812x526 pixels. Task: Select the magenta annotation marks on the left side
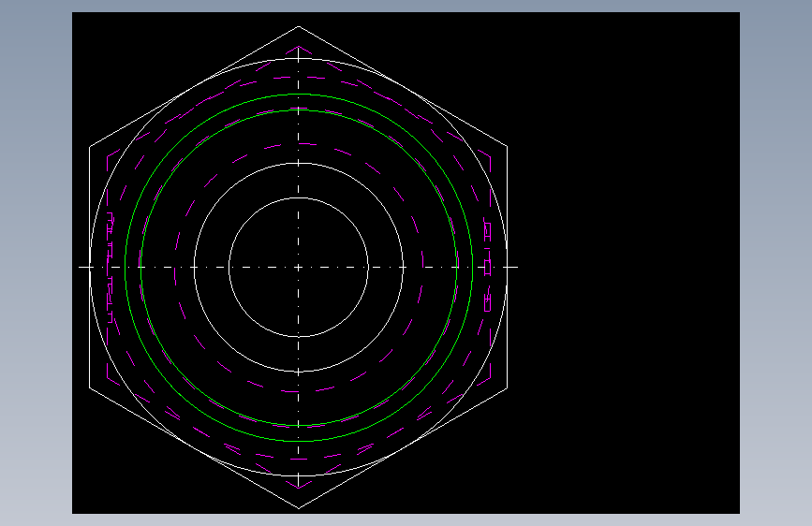coord(111,267)
